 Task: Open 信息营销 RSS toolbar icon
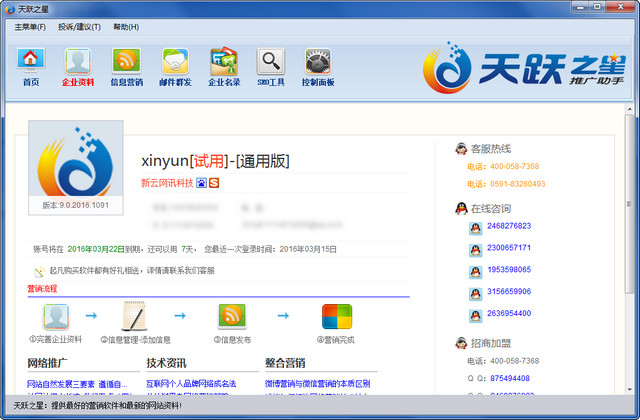coord(127,61)
